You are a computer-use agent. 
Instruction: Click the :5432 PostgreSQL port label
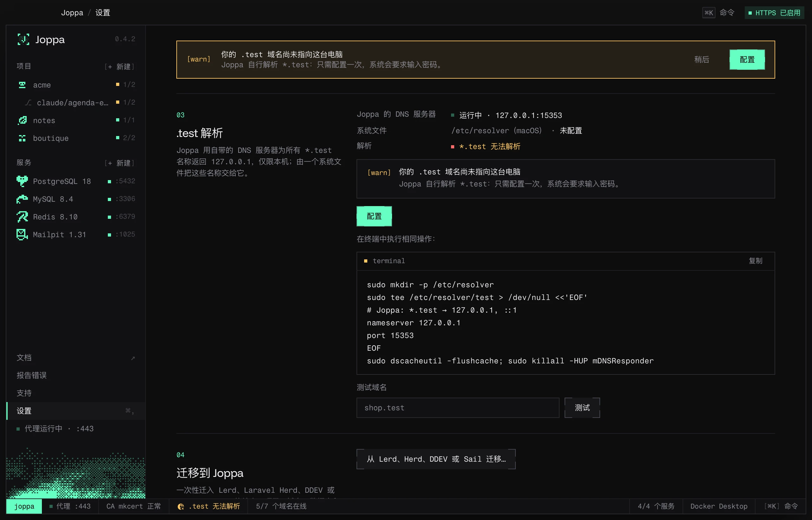pyautogui.click(x=125, y=181)
